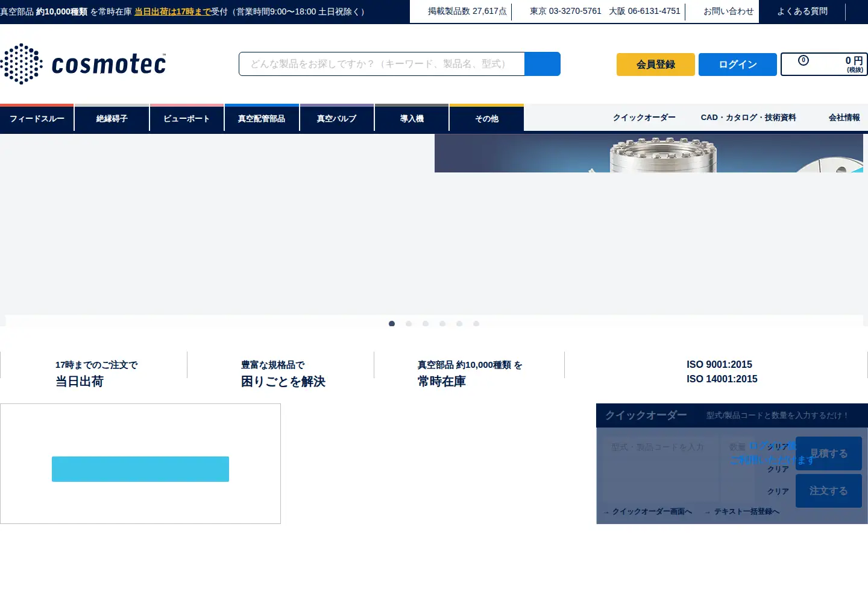
Task: Click the 会員登録 button
Action: [656, 65]
